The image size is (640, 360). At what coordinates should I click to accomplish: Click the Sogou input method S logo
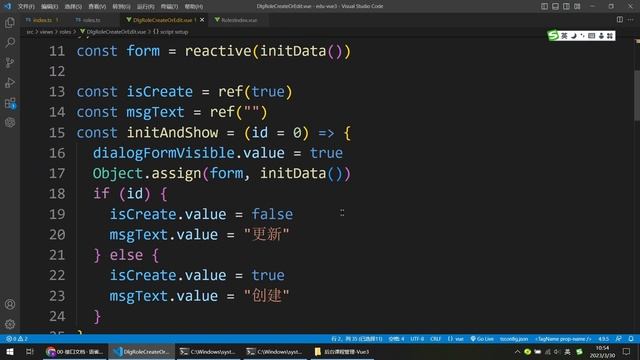553,36
